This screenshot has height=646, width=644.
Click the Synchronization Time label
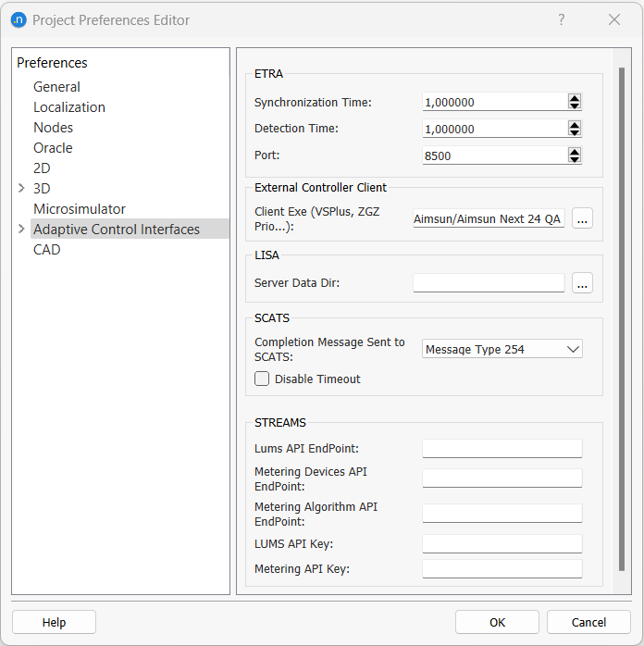click(x=313, y=102)
